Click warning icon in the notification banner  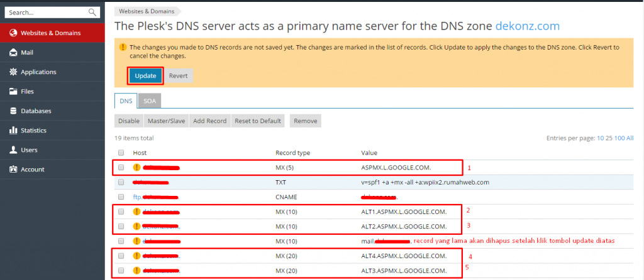123,47
